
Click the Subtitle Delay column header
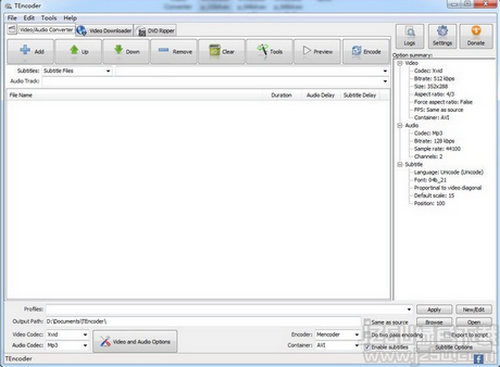[360, 95]
